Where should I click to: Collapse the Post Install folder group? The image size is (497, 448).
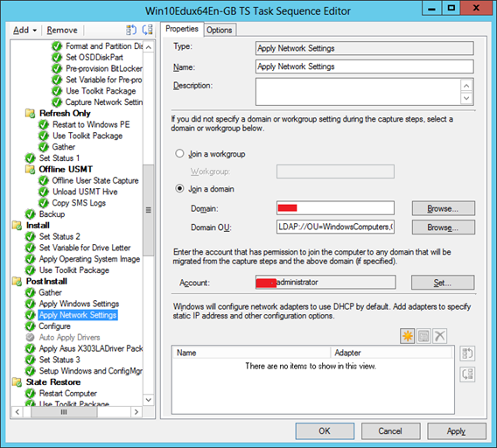pos(17,281)
